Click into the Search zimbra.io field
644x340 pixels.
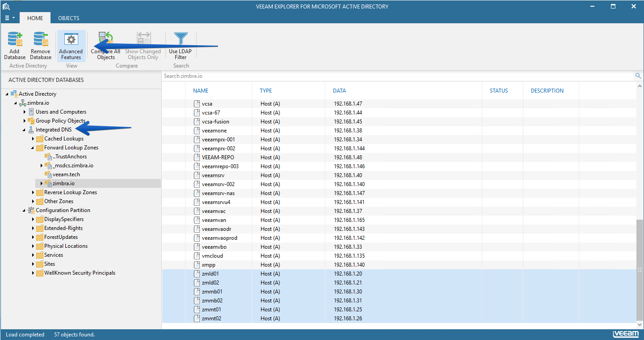tap(398, 76)
